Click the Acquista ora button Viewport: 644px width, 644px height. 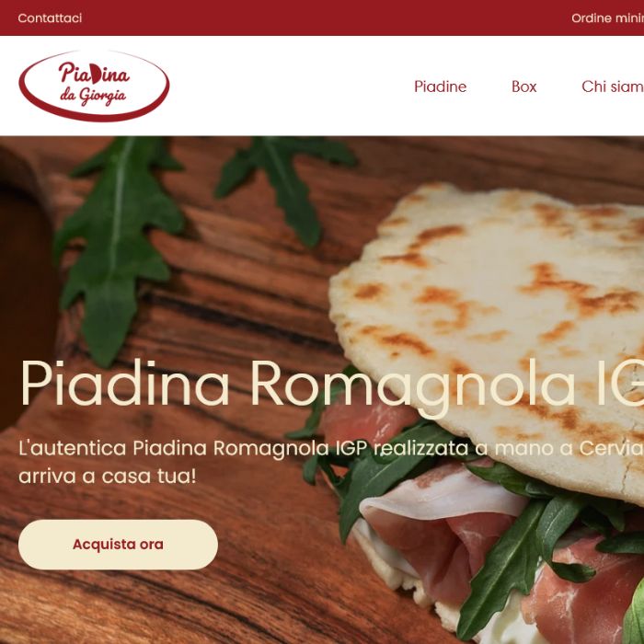coord(118,545)
